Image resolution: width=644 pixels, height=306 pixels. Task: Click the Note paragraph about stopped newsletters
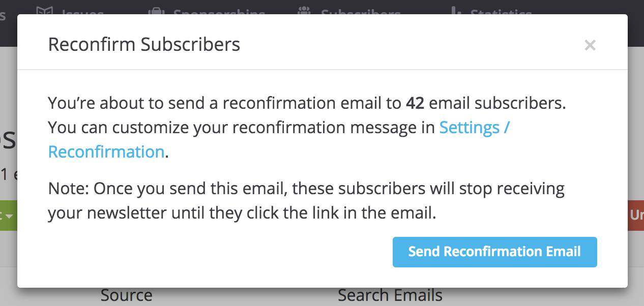coord(306,201)
